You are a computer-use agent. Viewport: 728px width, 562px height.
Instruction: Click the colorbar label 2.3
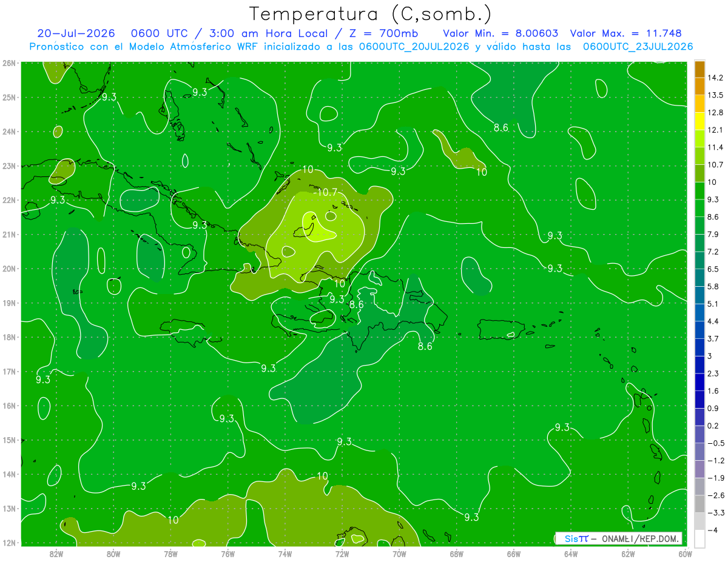[713, 373]
